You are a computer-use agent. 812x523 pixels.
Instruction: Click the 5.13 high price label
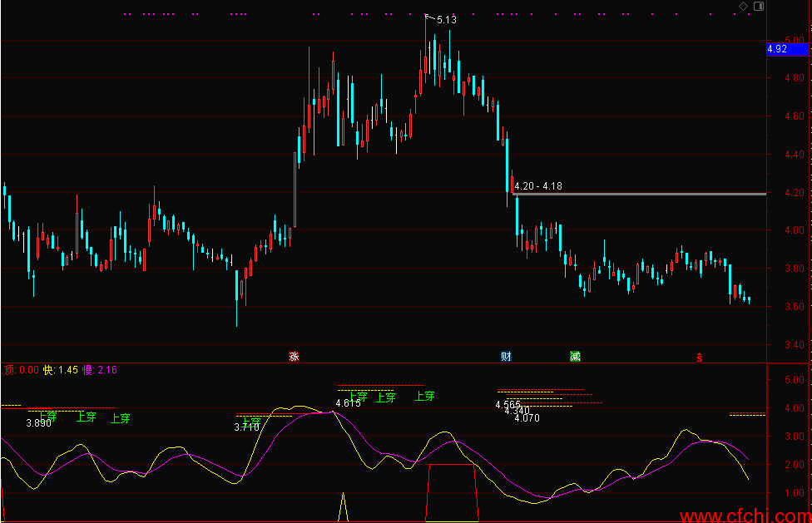coord(447,20)
